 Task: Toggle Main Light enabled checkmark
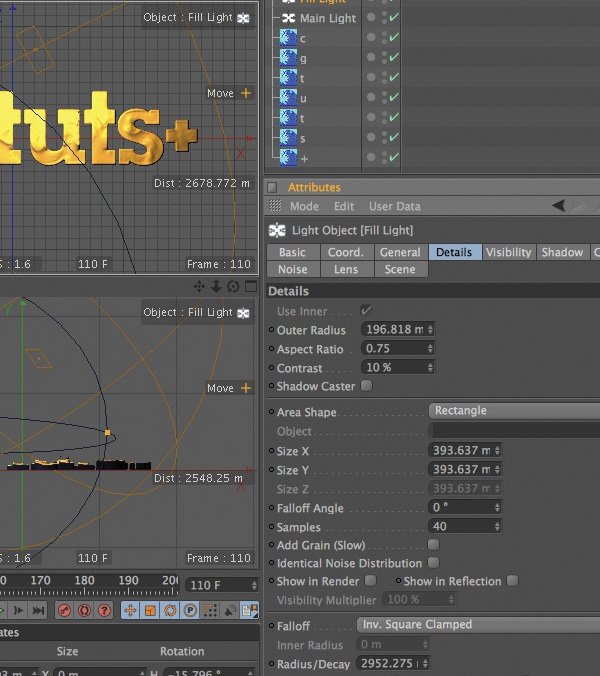tap(394, 17)
